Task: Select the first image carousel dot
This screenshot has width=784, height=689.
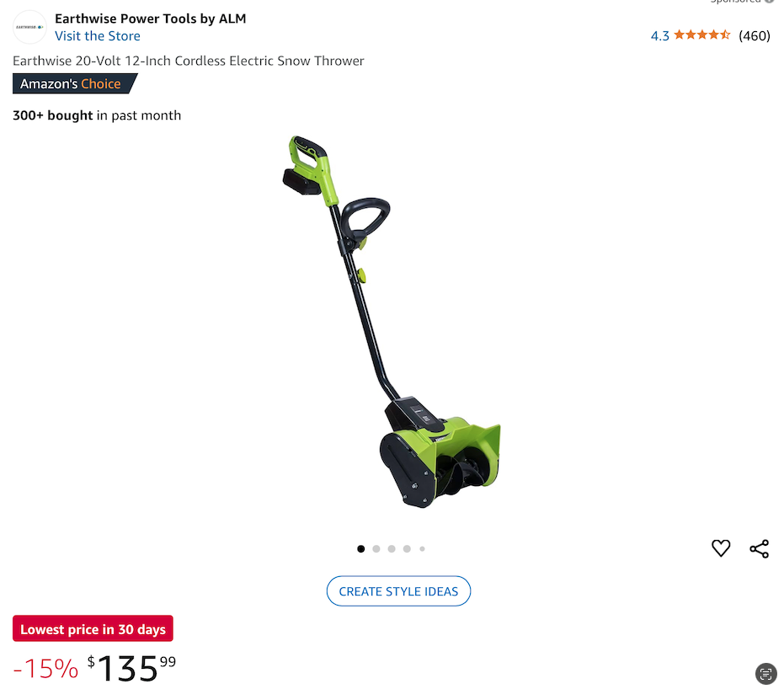Action: tap(361, 548)
